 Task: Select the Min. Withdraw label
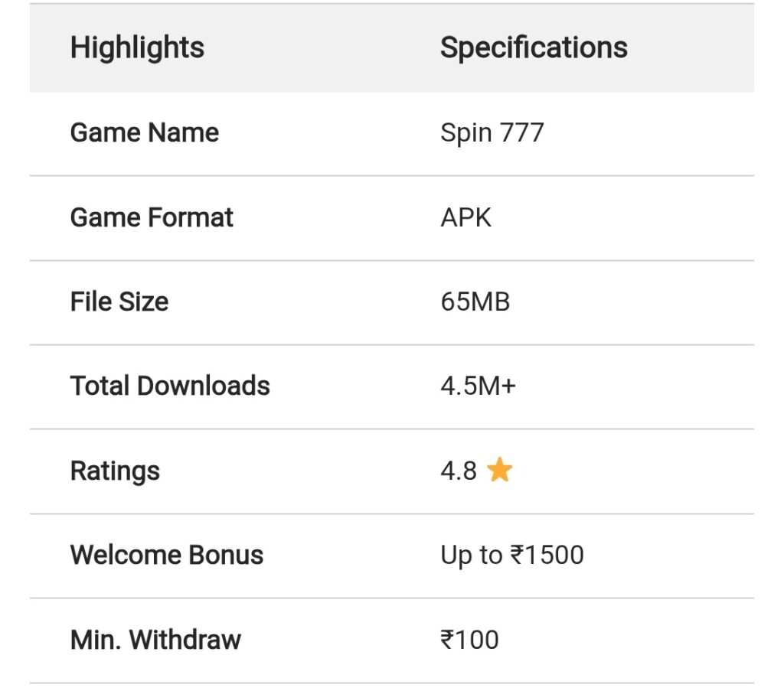click(x=155, y=640)
